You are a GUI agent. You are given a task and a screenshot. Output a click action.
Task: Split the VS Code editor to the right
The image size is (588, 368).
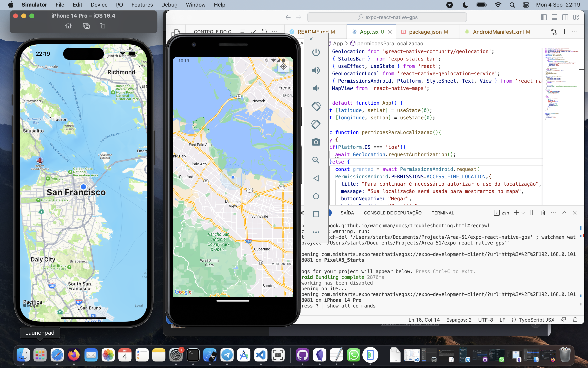coord(565,32)
